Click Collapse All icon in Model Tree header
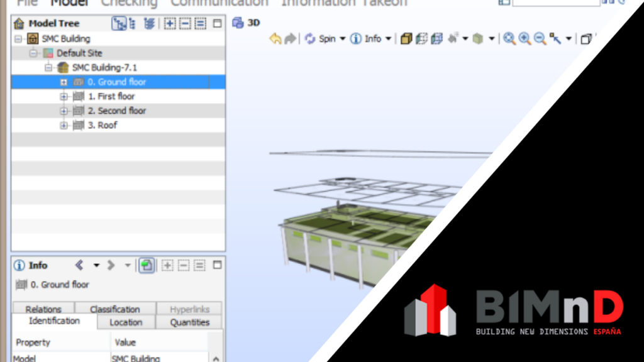This screenshot has width=644, height=362. [x=185, y=24]
